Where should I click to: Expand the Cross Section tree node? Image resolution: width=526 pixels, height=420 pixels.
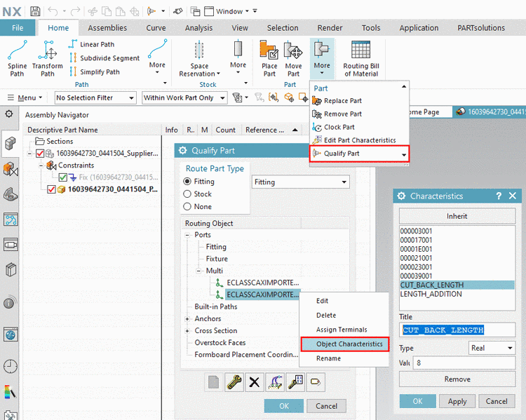[x=187, y=331]
